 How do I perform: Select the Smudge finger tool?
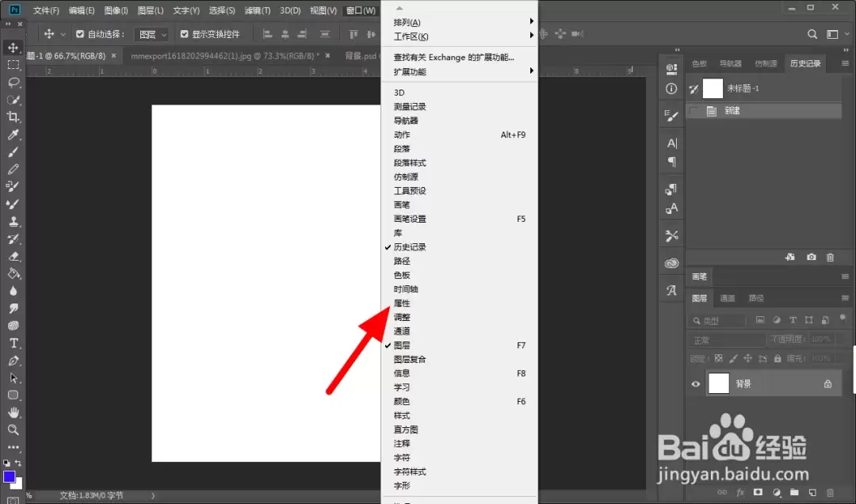(13, 308)
